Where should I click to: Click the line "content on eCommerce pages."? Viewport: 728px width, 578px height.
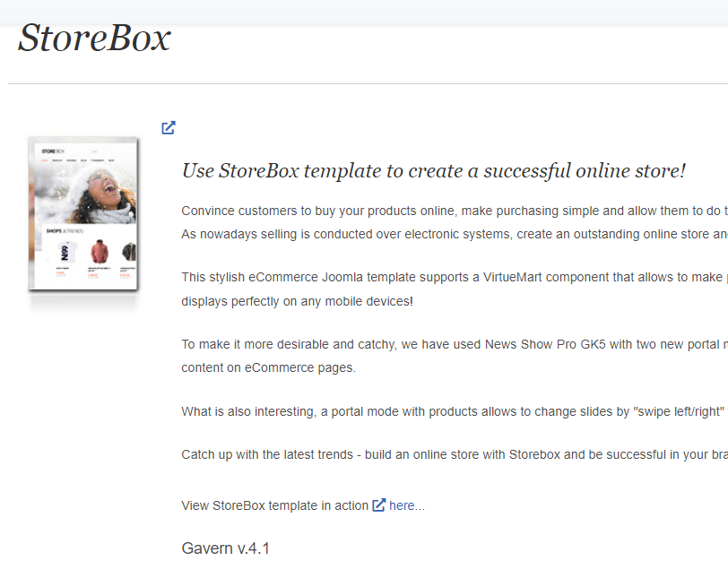pyautogui.click(x=268, y=368)
